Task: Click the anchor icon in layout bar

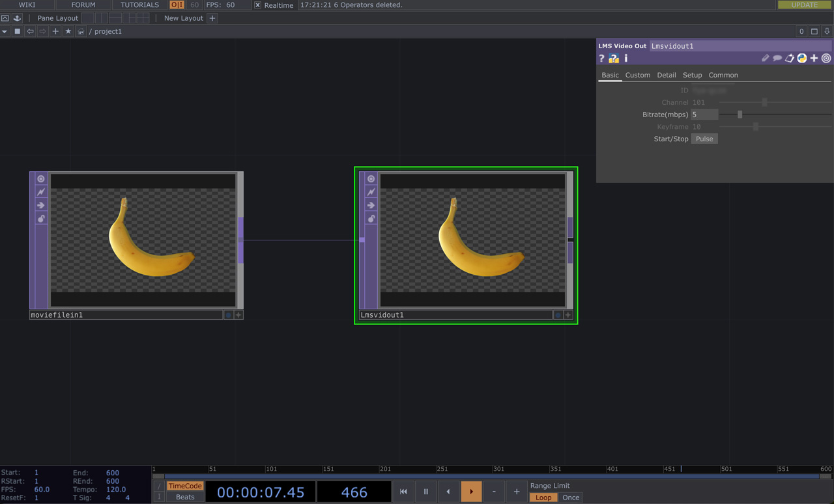Action: tap(18, 18)
